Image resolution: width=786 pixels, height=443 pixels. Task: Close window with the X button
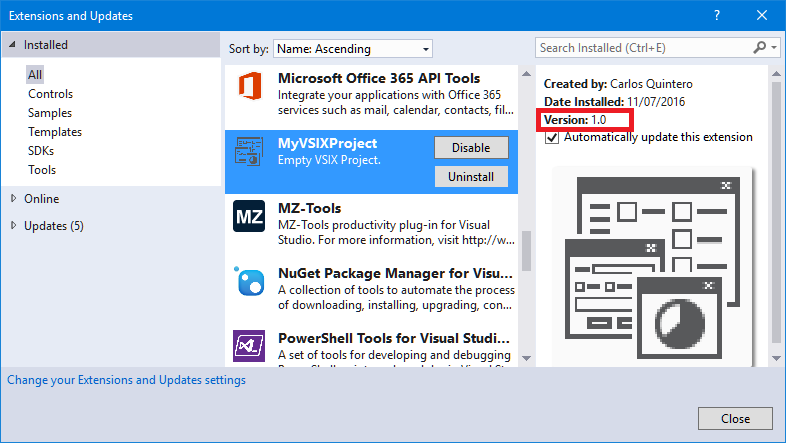(x=762, y=15)
